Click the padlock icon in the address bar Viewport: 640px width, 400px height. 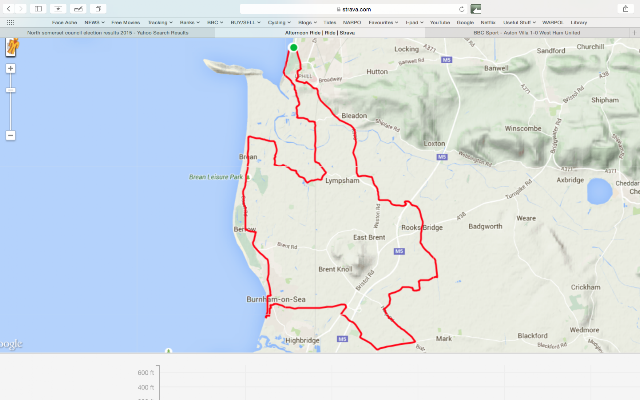[338, 9]
